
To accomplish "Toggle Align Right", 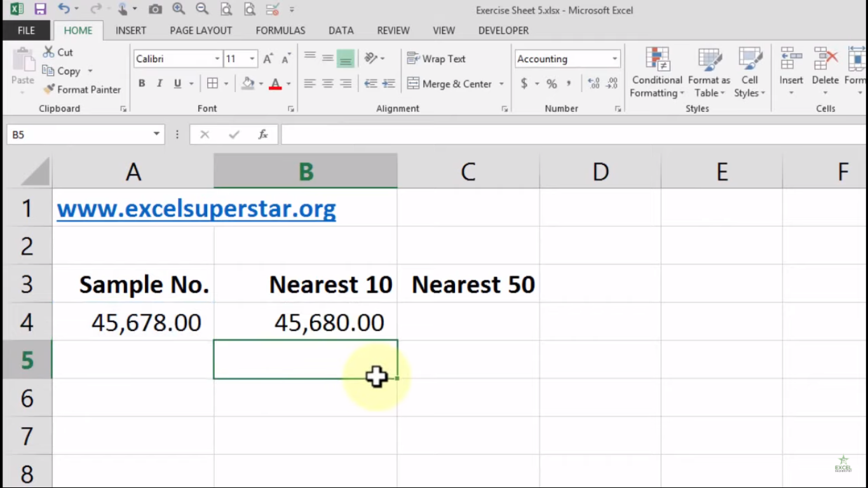I will pos(346,83).
